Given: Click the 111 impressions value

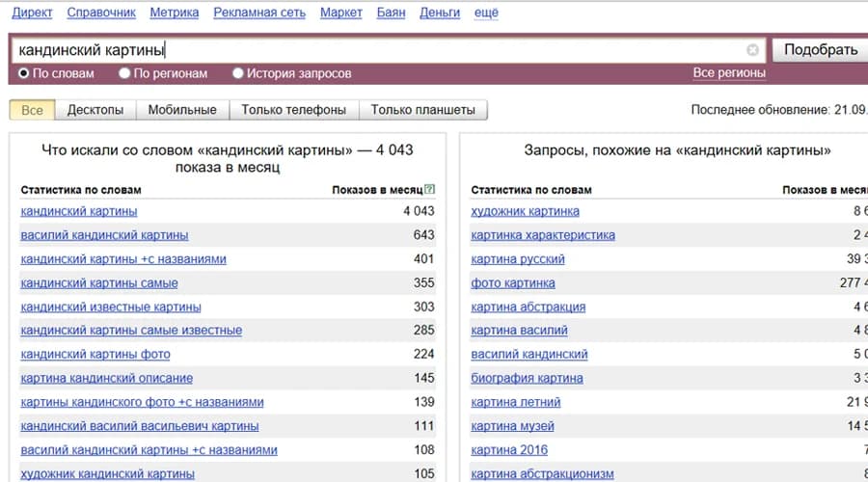Looking at the screenshot, I should pyautogui.click(x=424, y=425).
